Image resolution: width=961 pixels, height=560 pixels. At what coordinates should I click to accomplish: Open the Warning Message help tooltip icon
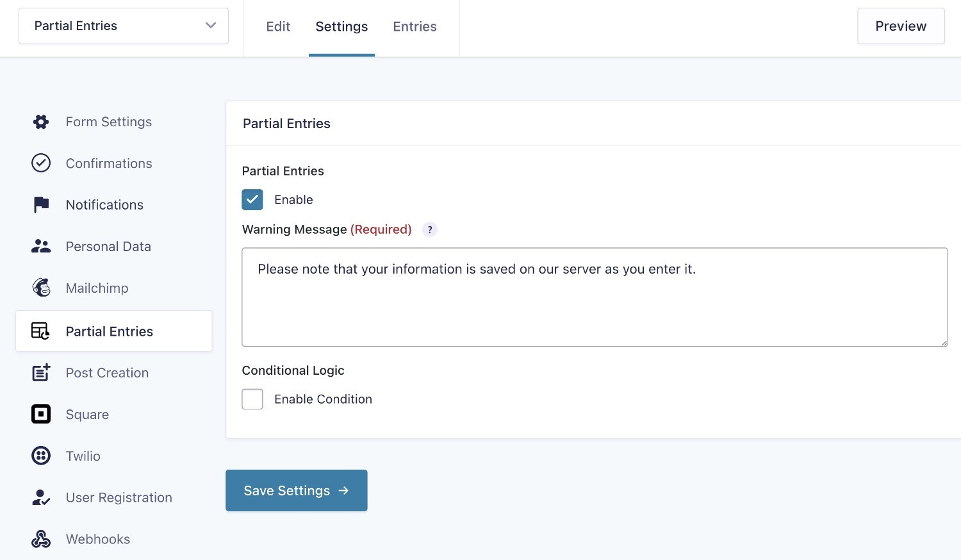[430, 229]
